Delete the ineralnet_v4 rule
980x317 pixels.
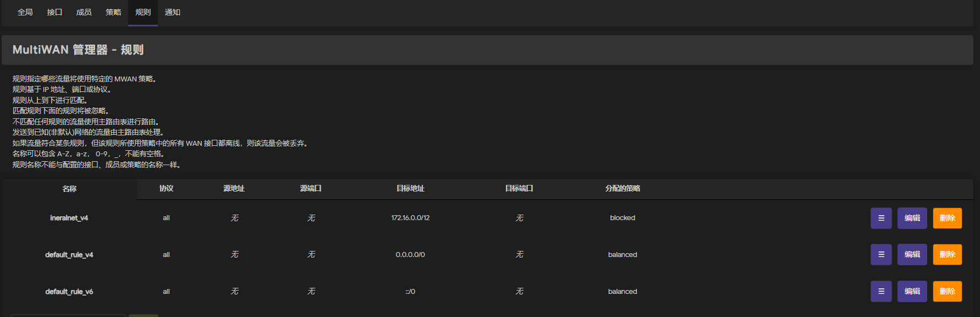pyautogui.click(x=947, y=218)
